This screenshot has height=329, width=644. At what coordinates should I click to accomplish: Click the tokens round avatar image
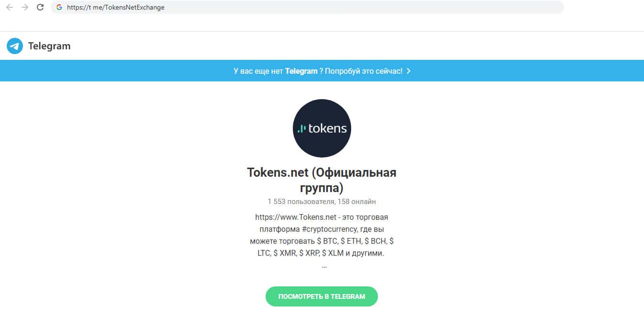point(322,128)
